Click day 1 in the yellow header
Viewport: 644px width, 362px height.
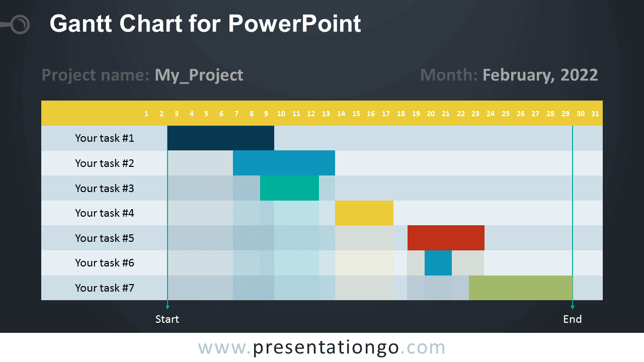click(146, 114)
